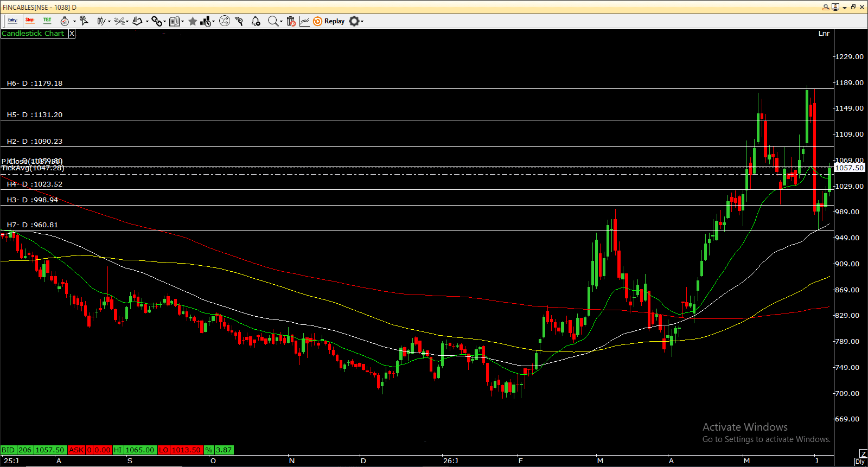Click the line chart icon
The image size is (868, 467).
point(304,21)
